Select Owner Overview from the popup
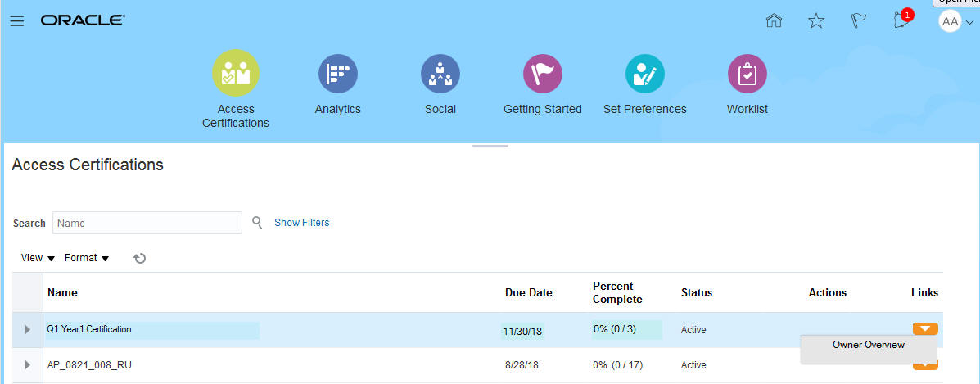 pyautogui.click(x=868, y=346)
